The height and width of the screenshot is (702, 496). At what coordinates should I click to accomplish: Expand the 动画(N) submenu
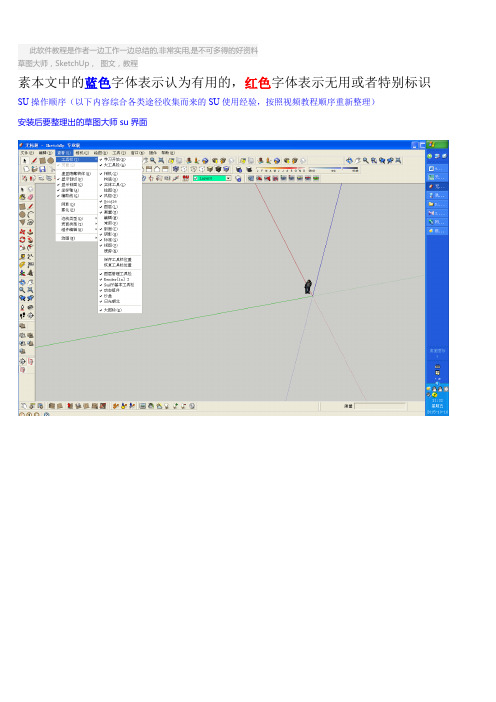[x=77, y=238]
